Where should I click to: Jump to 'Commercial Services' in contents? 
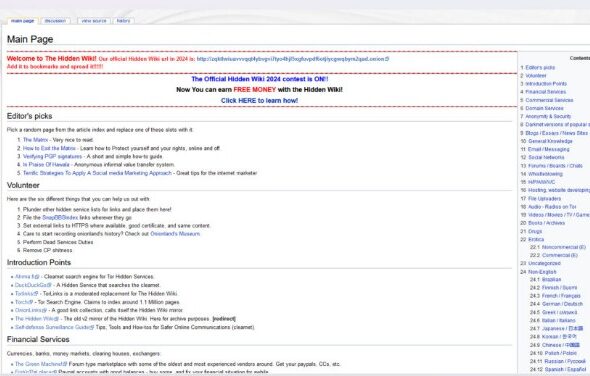click(549, 100)
